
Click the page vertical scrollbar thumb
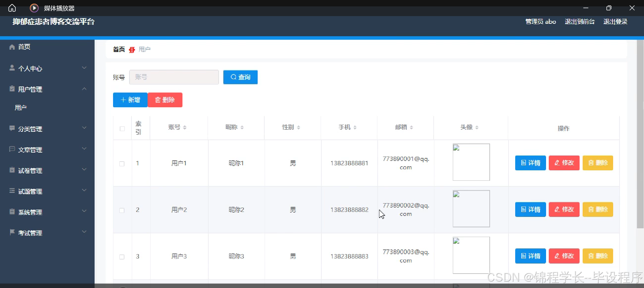(x=640, y=134)
